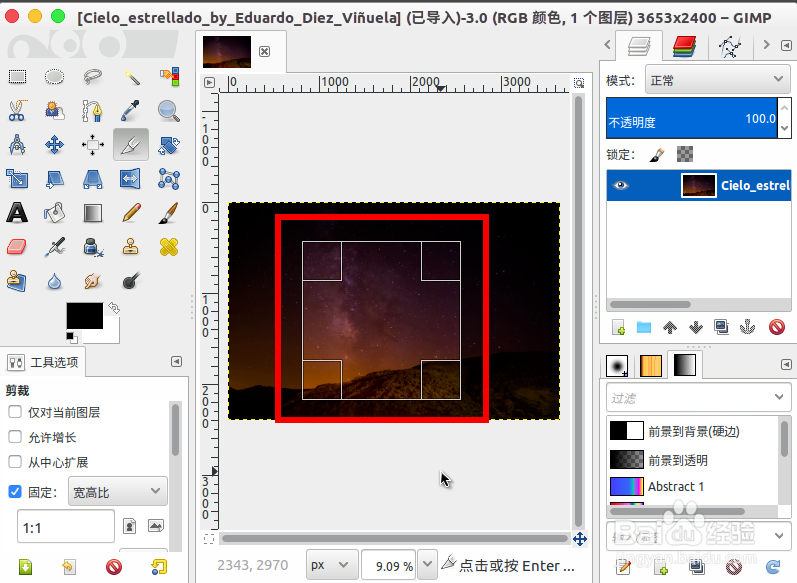Viewport: 797px width, 583px height.
Task: Click the foreground black color swatch
Action: [x=84, y=316]
